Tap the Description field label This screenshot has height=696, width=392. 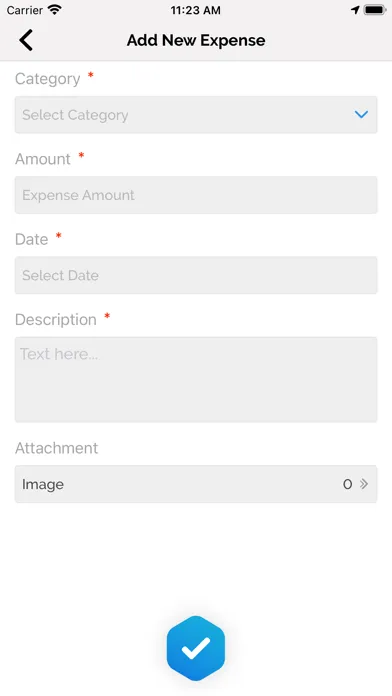tap(55, 320)
